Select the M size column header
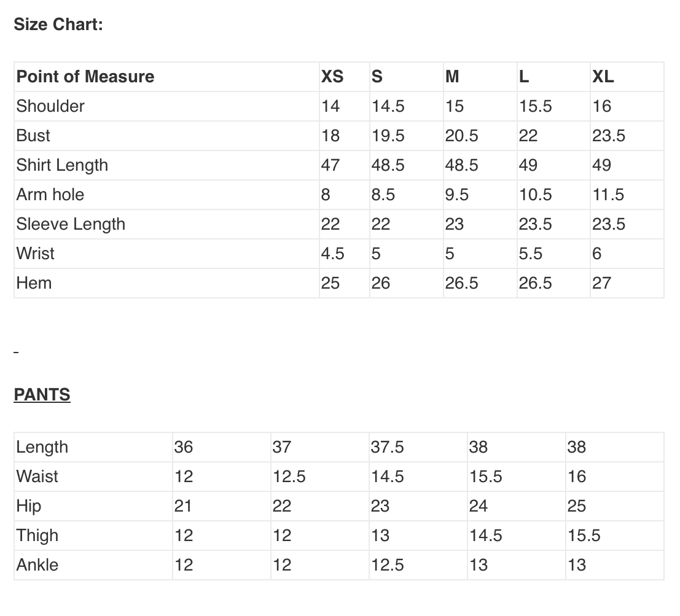The height and width of the screenshot is (616, 680). click(452, 77)
